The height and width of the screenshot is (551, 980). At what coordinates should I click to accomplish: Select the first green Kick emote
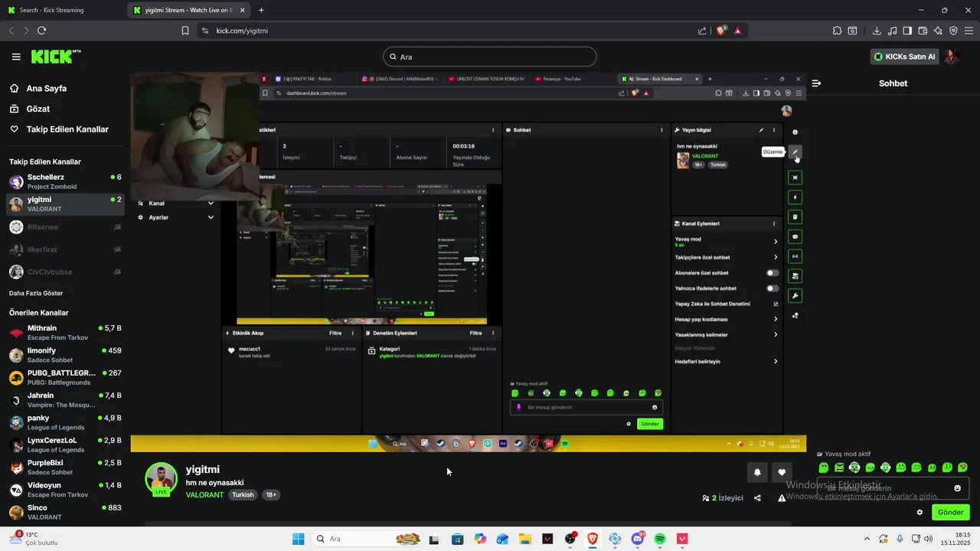click(824, 468)
